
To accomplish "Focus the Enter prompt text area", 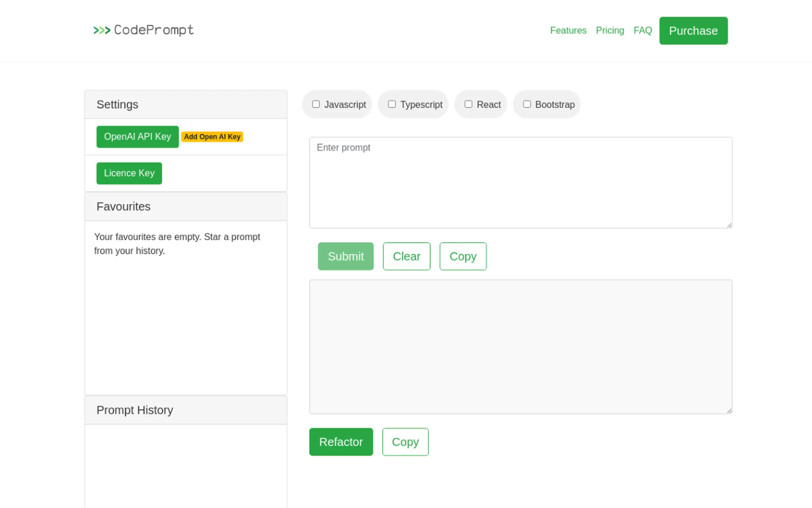I will tap(520, 182).
